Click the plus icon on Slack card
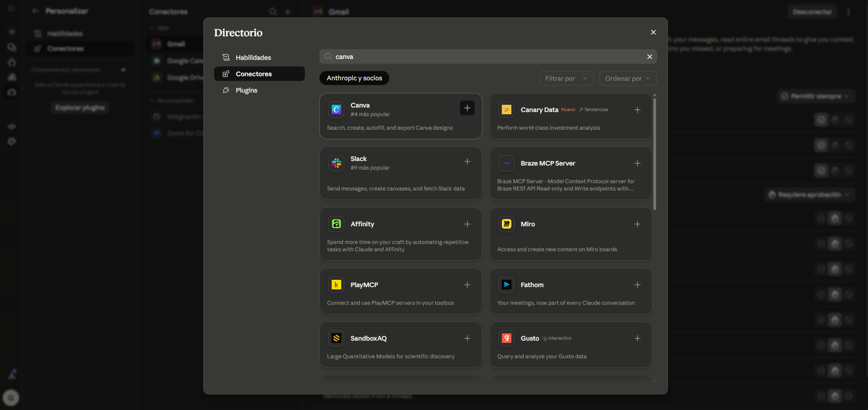The image size is (868, 410). click(x=467, y=161)
